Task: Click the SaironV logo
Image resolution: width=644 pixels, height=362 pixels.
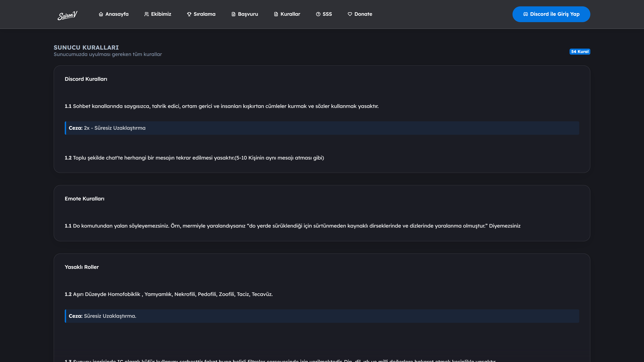Action: point(67,15)
